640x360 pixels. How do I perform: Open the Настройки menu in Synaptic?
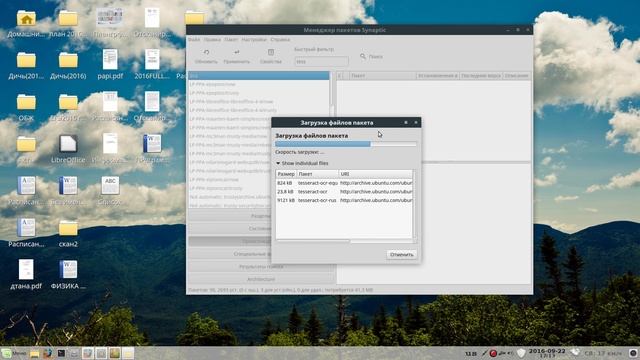254,40
